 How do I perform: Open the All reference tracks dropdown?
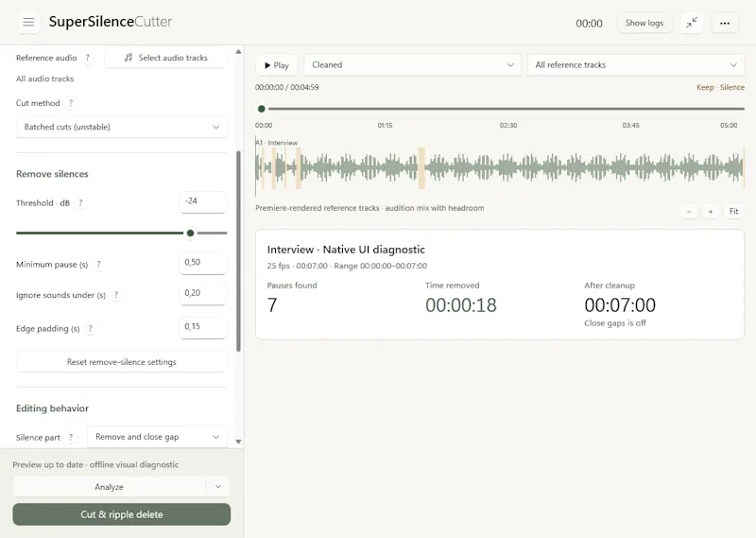point(636,64)
